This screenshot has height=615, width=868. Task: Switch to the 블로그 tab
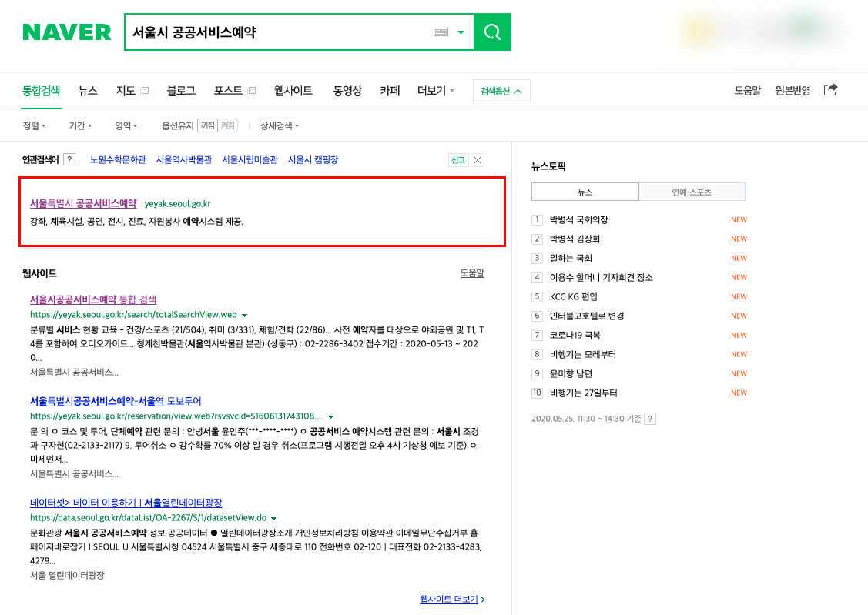pos(181,91)
